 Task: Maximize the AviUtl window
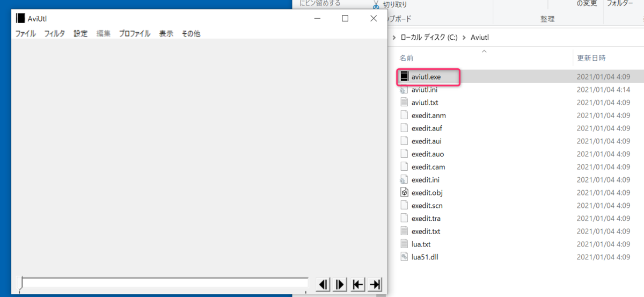pyautogui.click(x=345, y=18)
